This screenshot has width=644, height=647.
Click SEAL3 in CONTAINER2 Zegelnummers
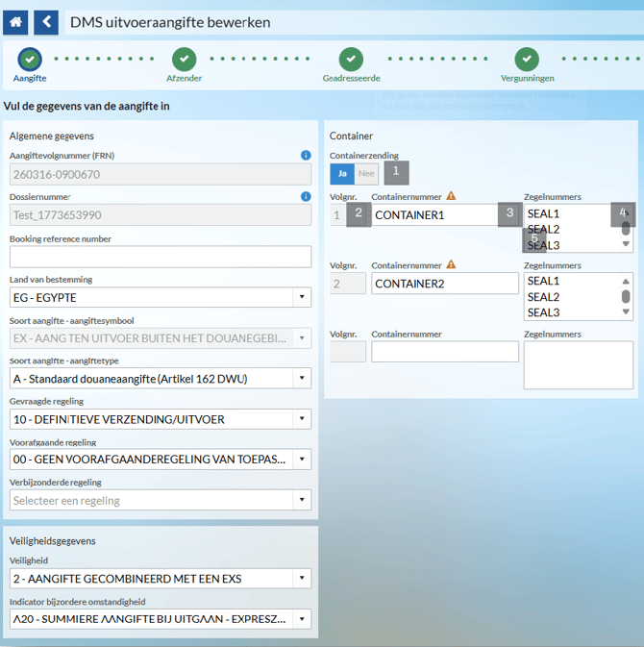(x=543, y=312)
